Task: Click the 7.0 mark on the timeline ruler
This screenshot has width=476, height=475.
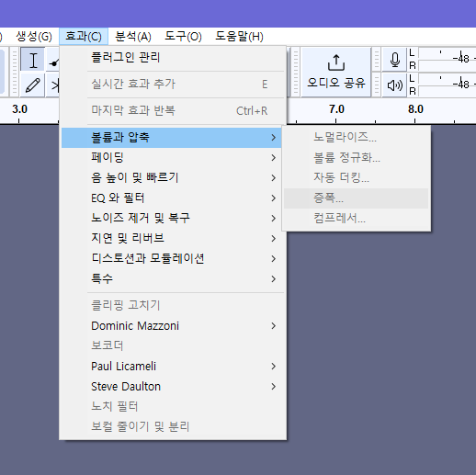Action: 336,109
